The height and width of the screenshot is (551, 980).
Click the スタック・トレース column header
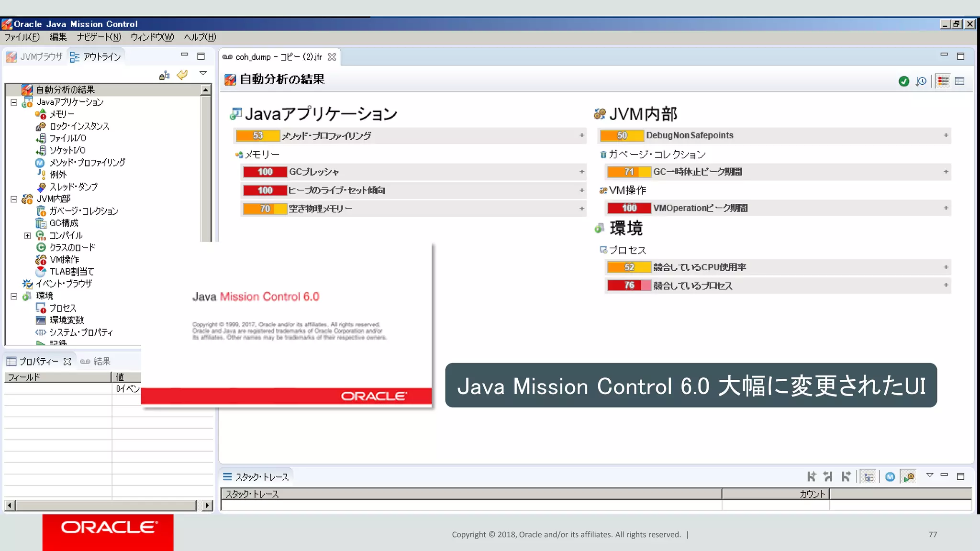pyautogui.click(x=471, y=494)
